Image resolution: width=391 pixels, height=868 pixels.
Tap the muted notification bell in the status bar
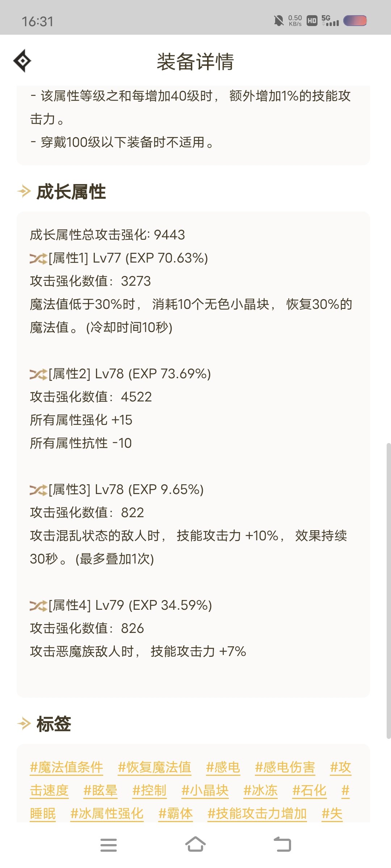tap(278, 21)
